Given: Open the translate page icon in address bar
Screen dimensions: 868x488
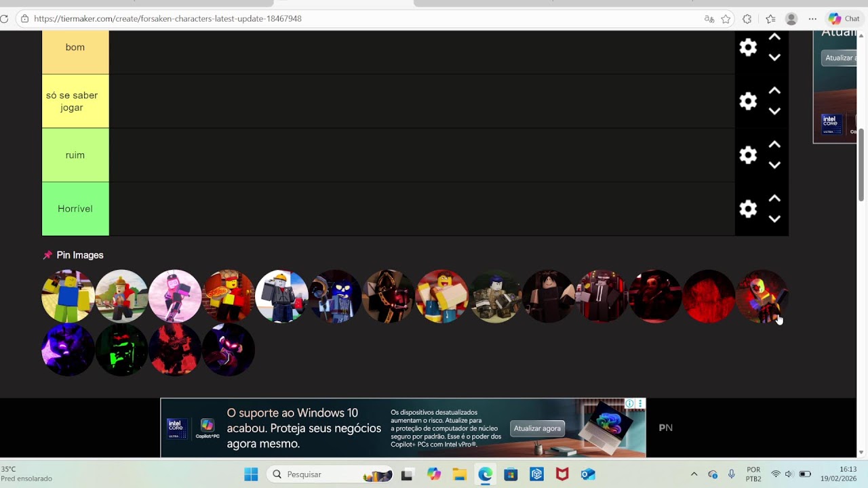Looking at the screenshot, I should [709, 19].
